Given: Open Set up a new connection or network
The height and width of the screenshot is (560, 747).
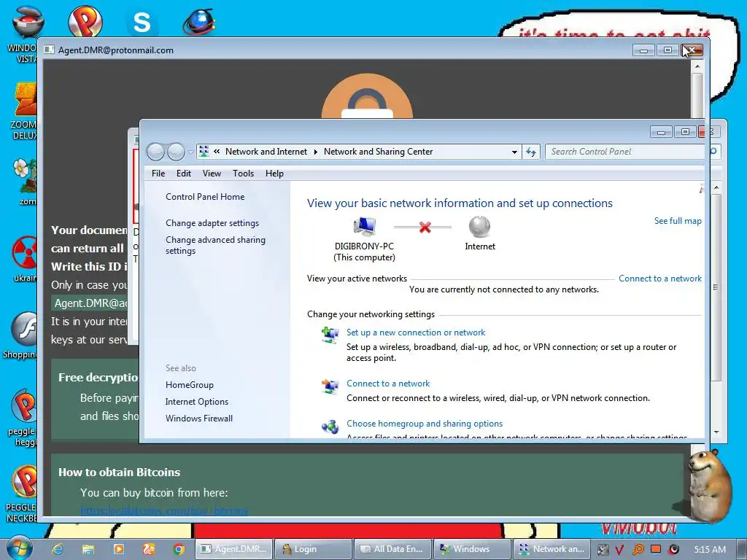Looking at the screenshot, I should coord(416,332).
